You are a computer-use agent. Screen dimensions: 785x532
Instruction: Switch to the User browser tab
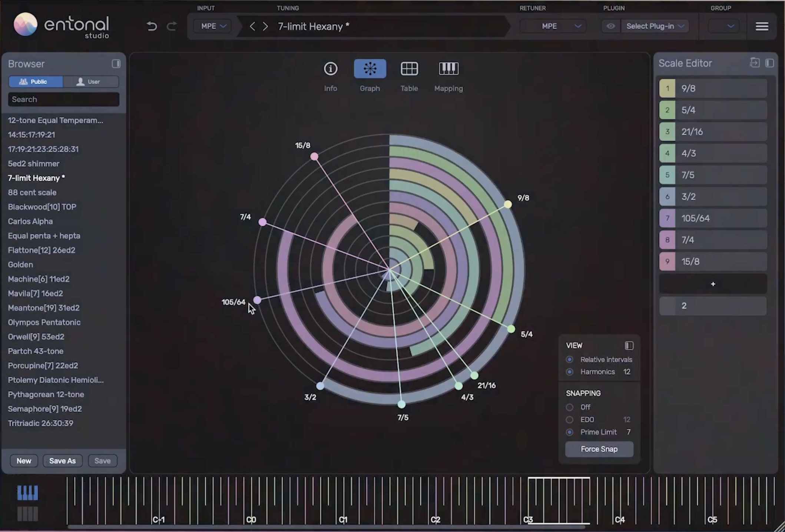pos(91,82)
